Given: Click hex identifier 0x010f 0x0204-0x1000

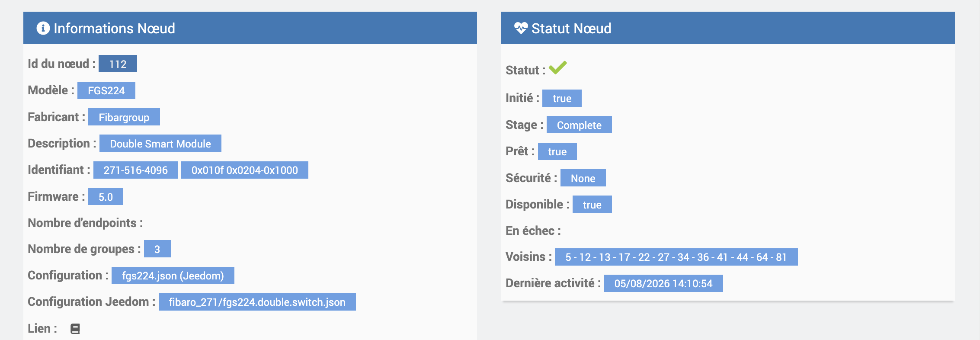Looking at the screenshot, I should pyautogui.click(x=245, y=170).
